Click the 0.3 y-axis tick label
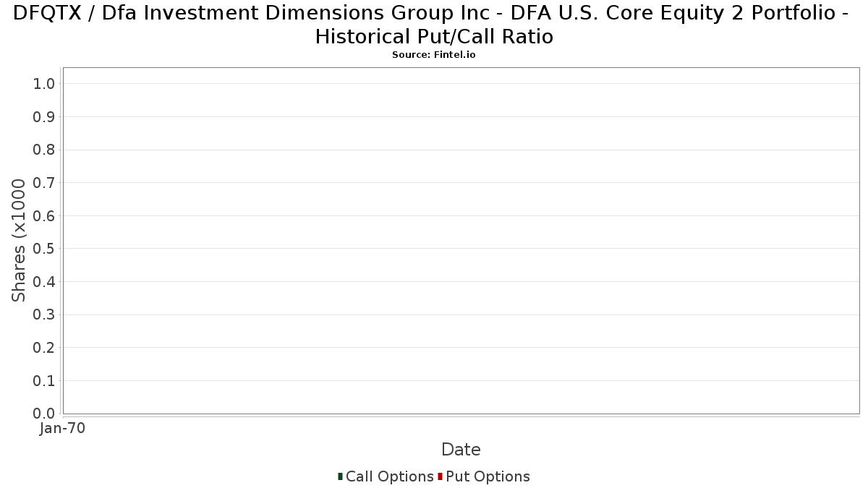 [44, 314]
